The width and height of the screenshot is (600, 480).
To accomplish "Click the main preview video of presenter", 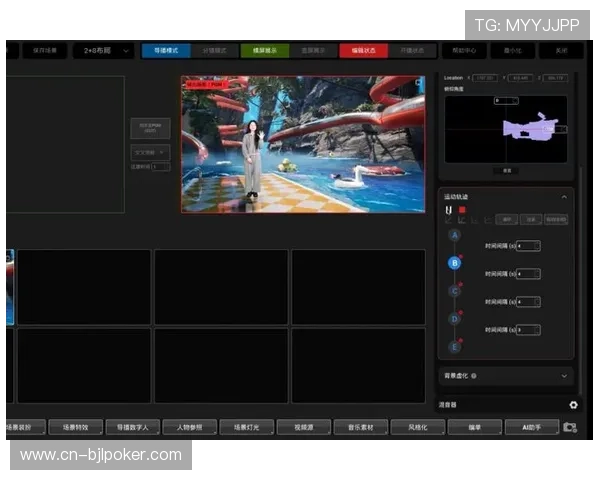I will click(302, 144).
